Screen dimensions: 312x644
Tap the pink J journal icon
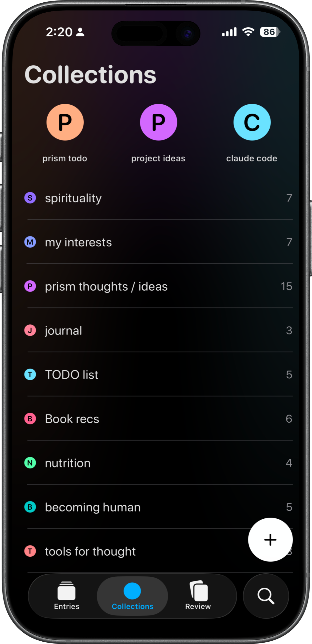[x=30, y=330]
